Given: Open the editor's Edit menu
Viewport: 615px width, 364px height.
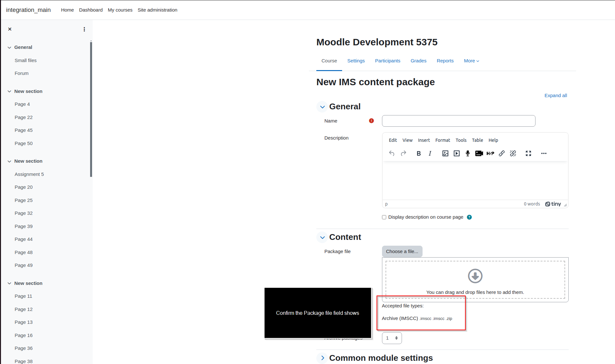Looking at the screenshot, I should (393, 140).
